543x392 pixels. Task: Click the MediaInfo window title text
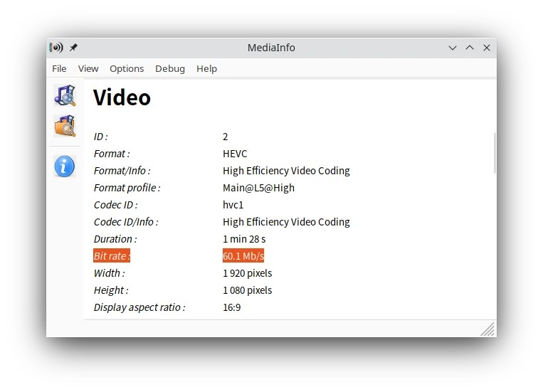tap(271, 48)
